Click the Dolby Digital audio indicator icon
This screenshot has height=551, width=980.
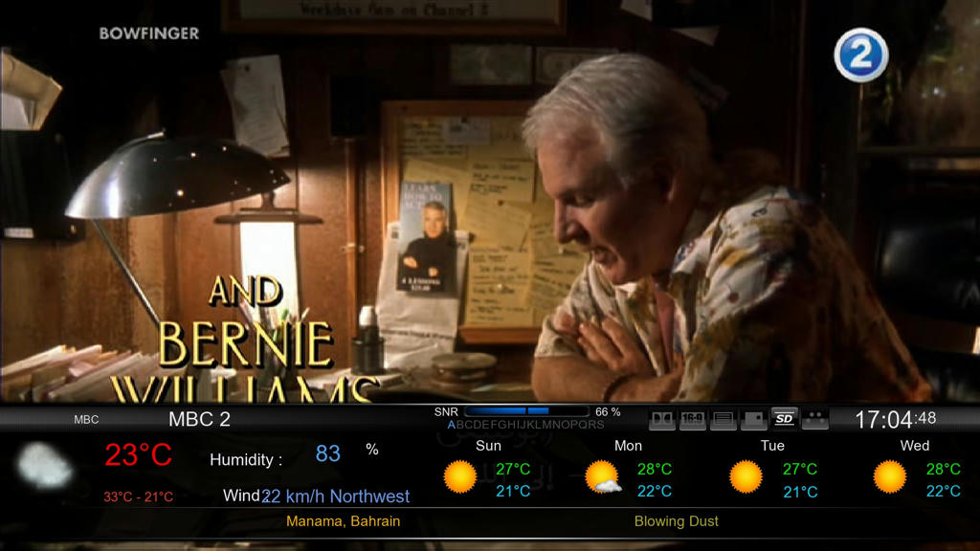[x=662, y=419]
